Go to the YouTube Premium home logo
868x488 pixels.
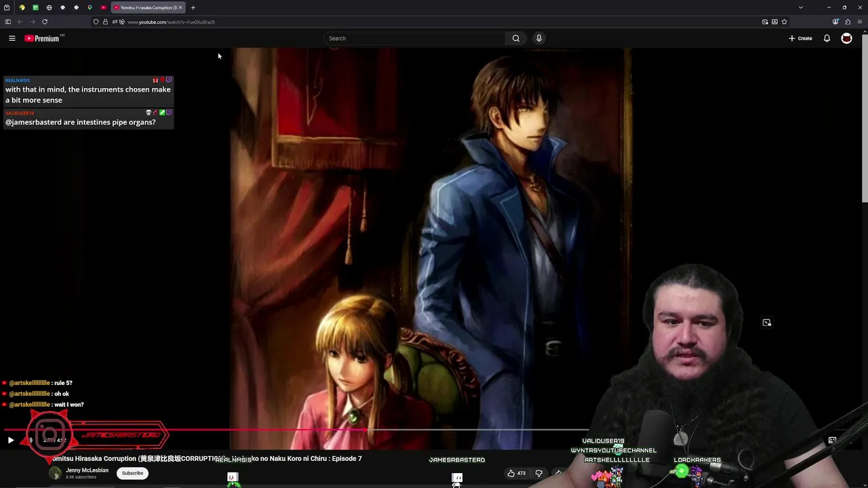point(43,39)
